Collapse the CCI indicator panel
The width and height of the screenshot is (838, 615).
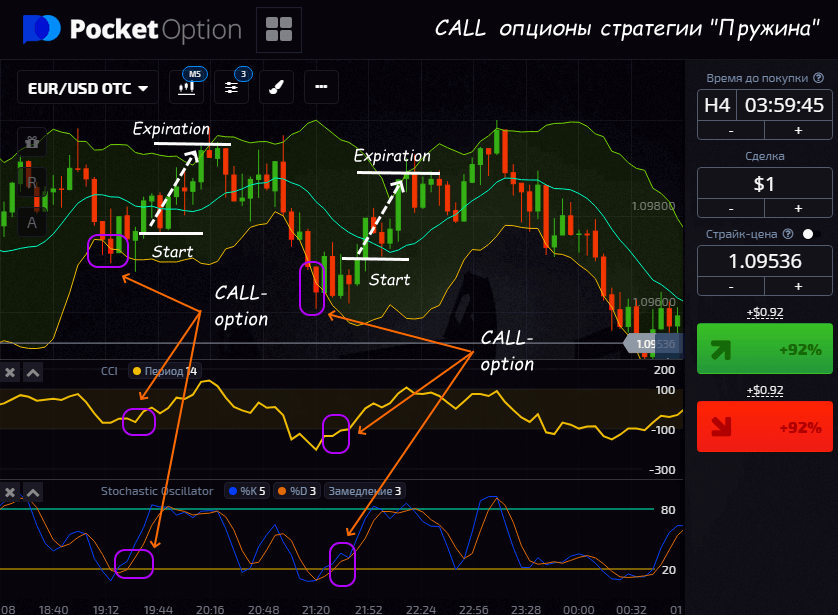point(33,373)
